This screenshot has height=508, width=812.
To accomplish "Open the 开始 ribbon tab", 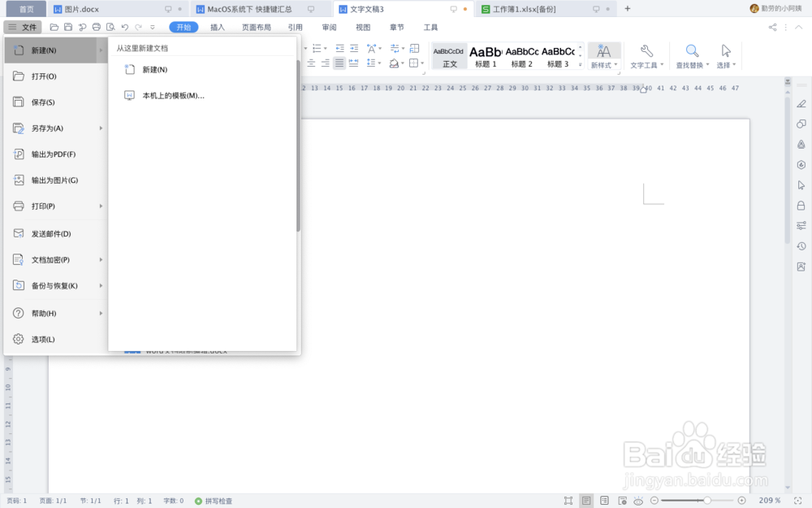I will [184, 27].
